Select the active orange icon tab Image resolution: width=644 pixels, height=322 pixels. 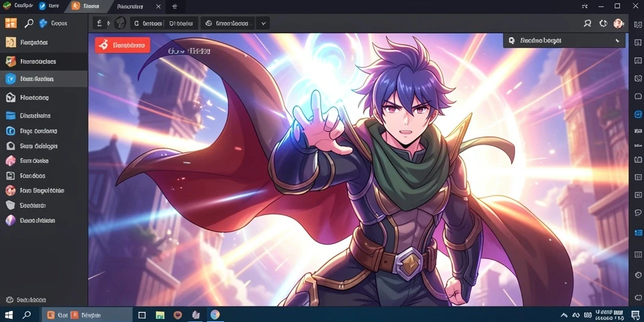coord(85,6)
